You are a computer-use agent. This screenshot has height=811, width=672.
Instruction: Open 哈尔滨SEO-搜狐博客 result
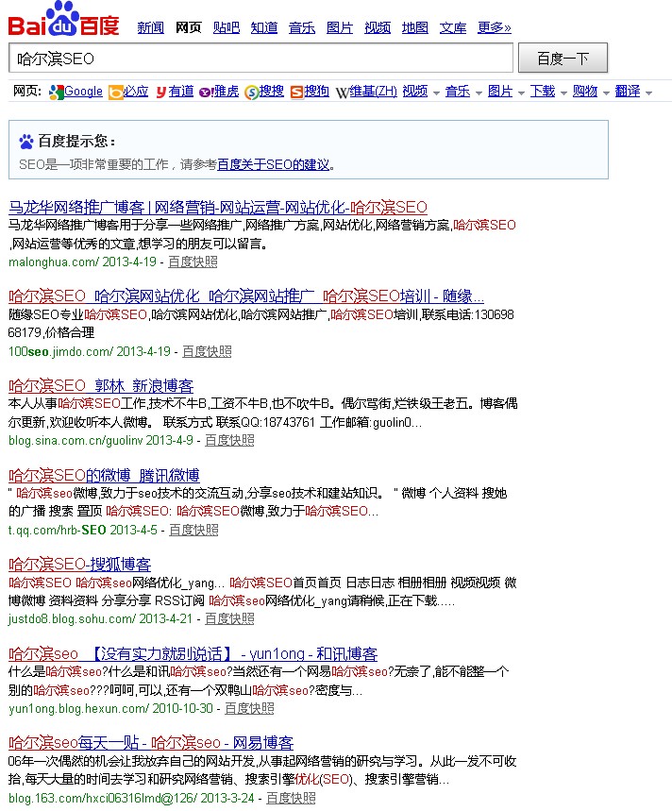80,565
